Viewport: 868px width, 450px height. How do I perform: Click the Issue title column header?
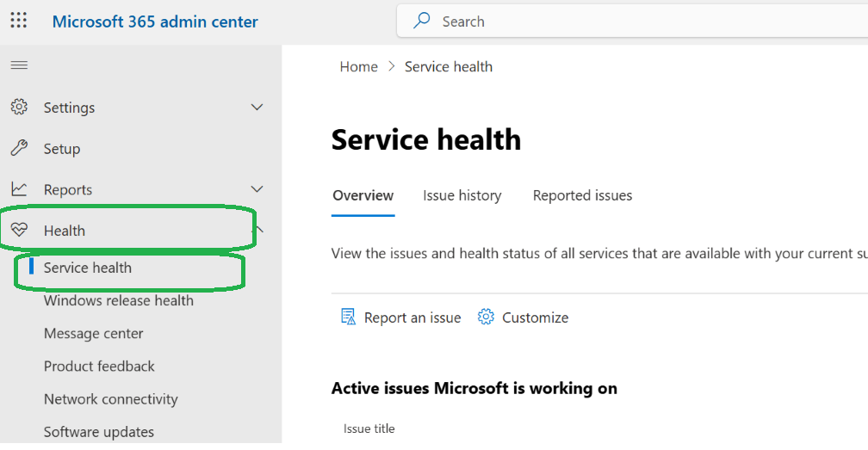coord(369,428)
